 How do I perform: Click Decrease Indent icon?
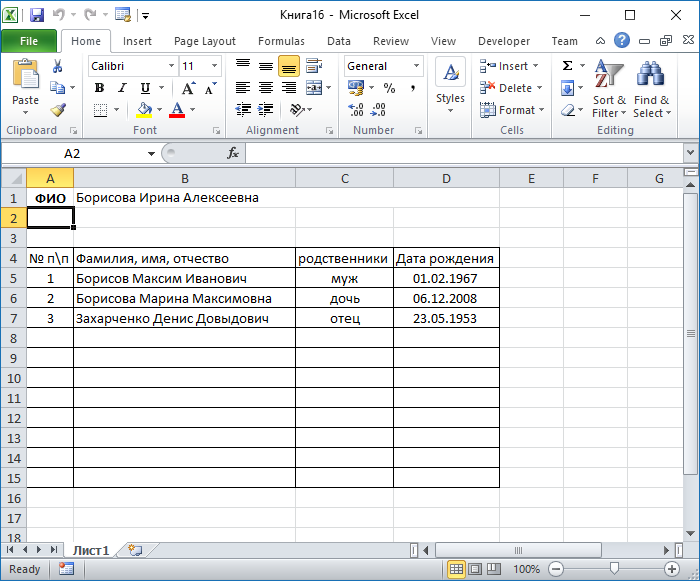point(243,109)
